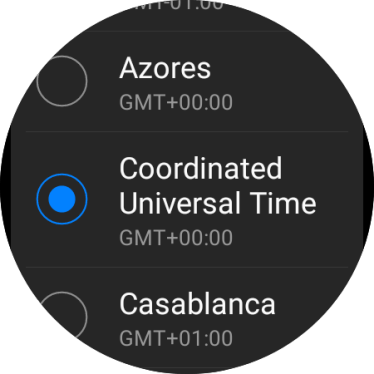Click the blue filled dot of selected zone
This screenshot has height=374, width=374.
coord(62,199)
